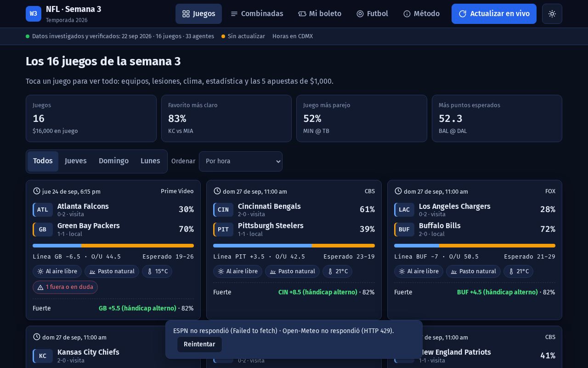Click the Reintentar button in the error toast

click(x=199, y=345)
